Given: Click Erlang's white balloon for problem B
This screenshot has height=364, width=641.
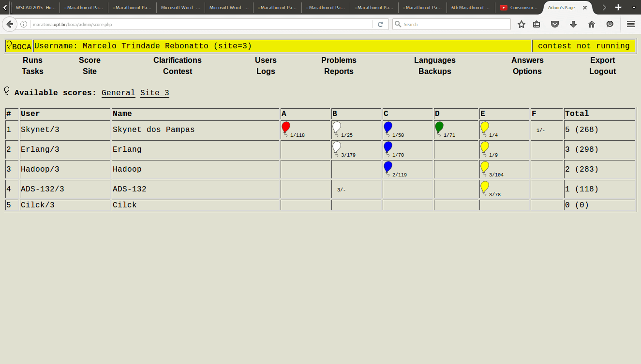Looking at the screenshot, I should click(337, 148).
